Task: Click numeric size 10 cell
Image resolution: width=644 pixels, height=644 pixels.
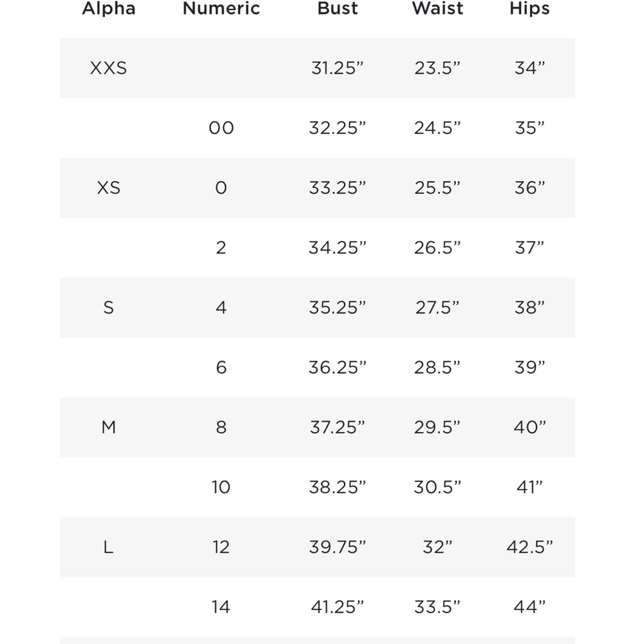Action: (221, 488)
